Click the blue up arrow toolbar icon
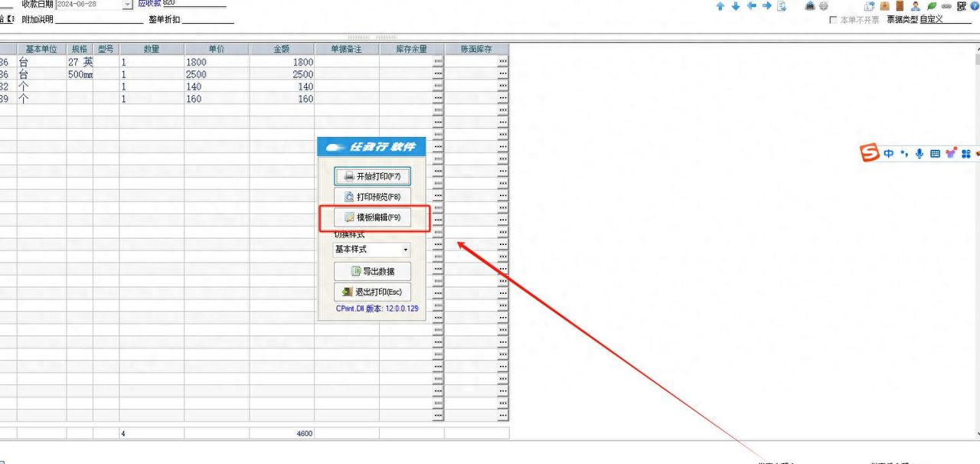980x464 pixels. [x=720, y=6]
